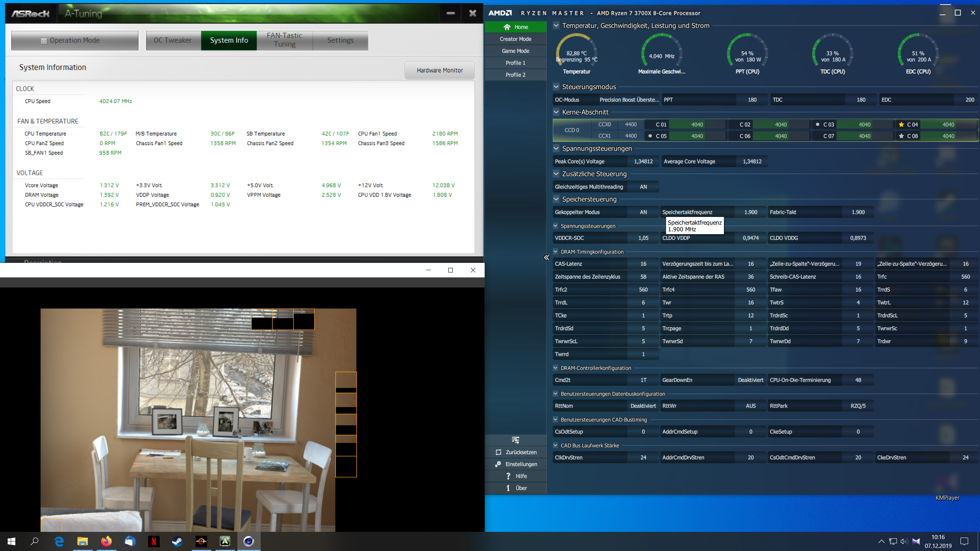Open Steam from the taskbar
The width and height of the screenshot is (980, 551).
178,541
